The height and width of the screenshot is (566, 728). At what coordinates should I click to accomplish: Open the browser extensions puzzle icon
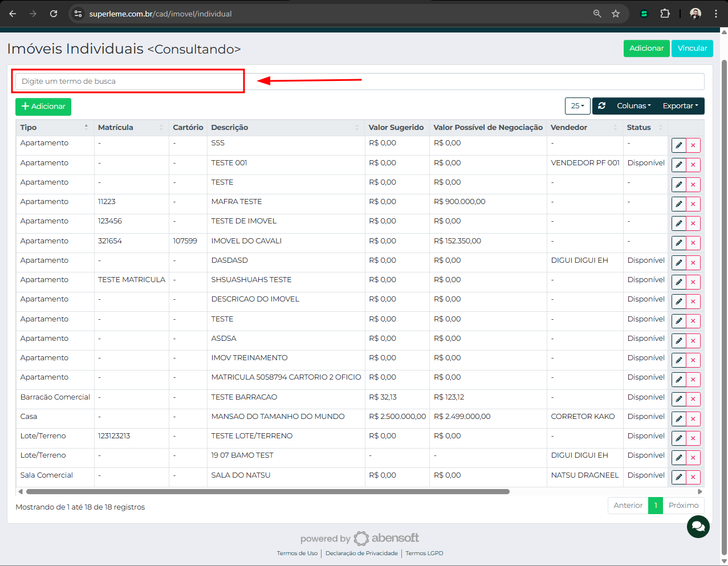click(x=665, y=14)
